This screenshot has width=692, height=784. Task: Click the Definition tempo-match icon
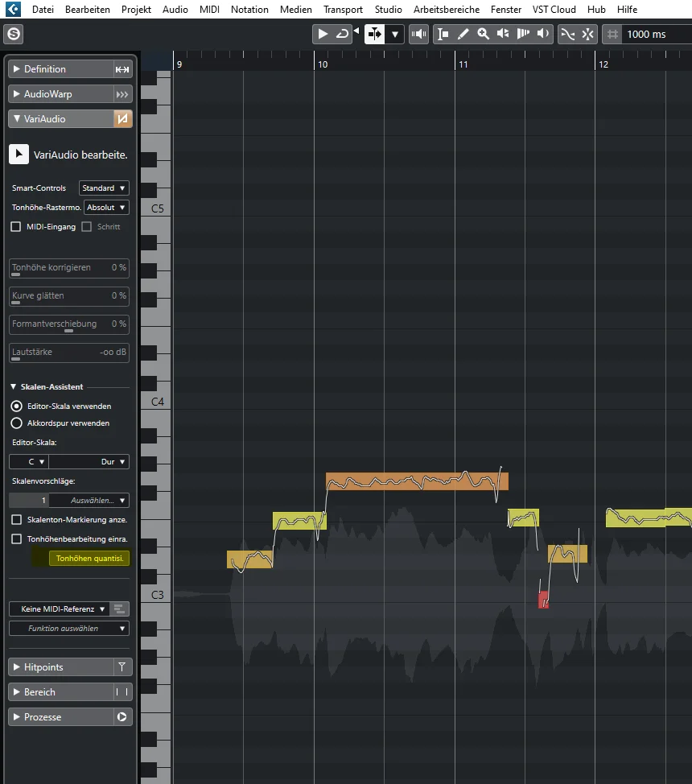point(122,69)
